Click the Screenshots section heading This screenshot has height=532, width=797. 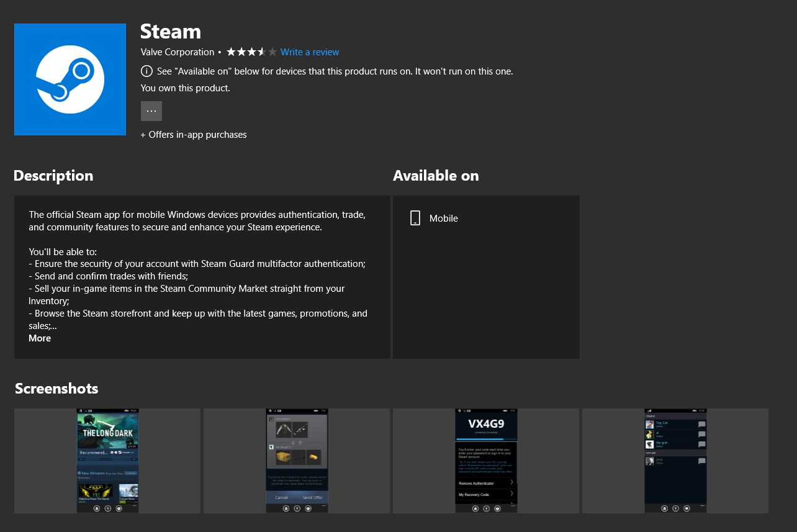(x=56, y=389)
